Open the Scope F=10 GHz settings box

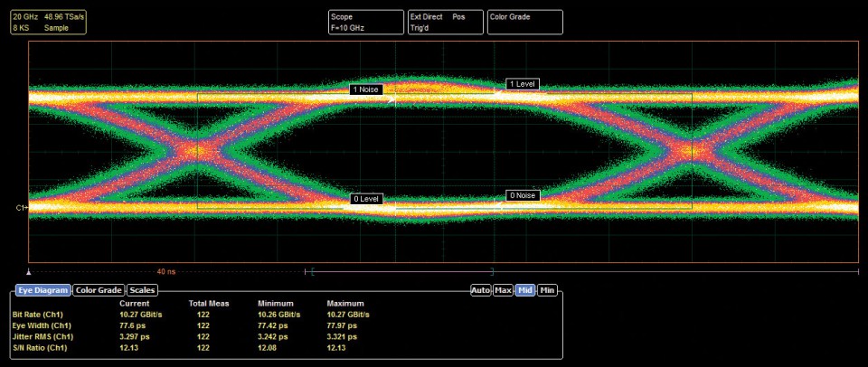pyautogui.click(x=365, y=23)
